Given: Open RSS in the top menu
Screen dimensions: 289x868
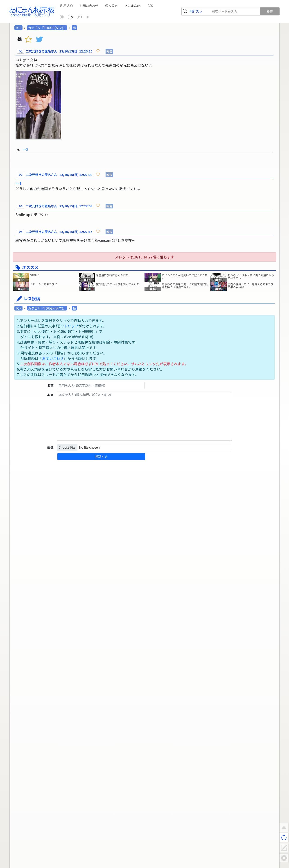Looking at the screenshot, I should [x=150, y=6].
